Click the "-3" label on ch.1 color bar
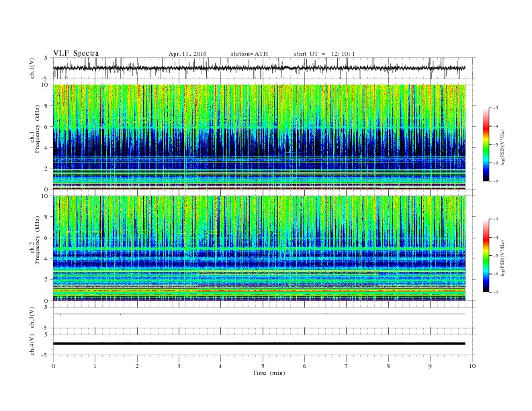This screenshot has width=532, height=411. 496,108
